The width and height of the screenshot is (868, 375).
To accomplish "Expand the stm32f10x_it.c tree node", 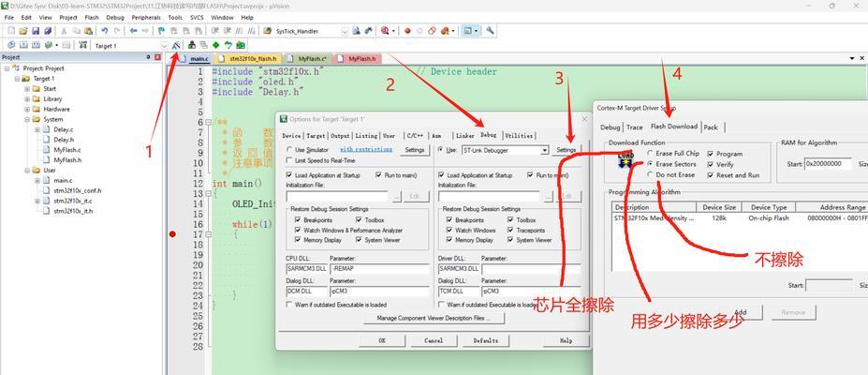I will [37, 201].
